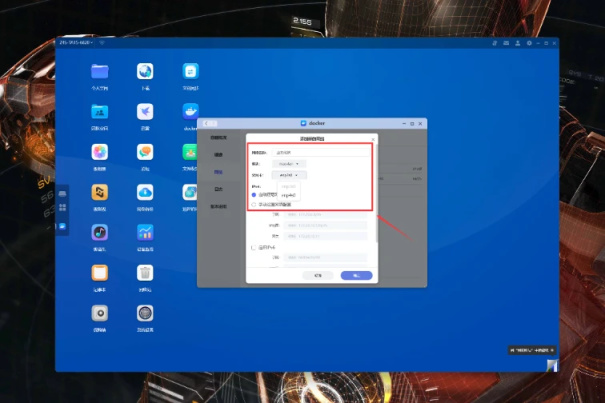Select the manual subnet configuration radio button
Screen dimensions: 605x403
point(254,205)
